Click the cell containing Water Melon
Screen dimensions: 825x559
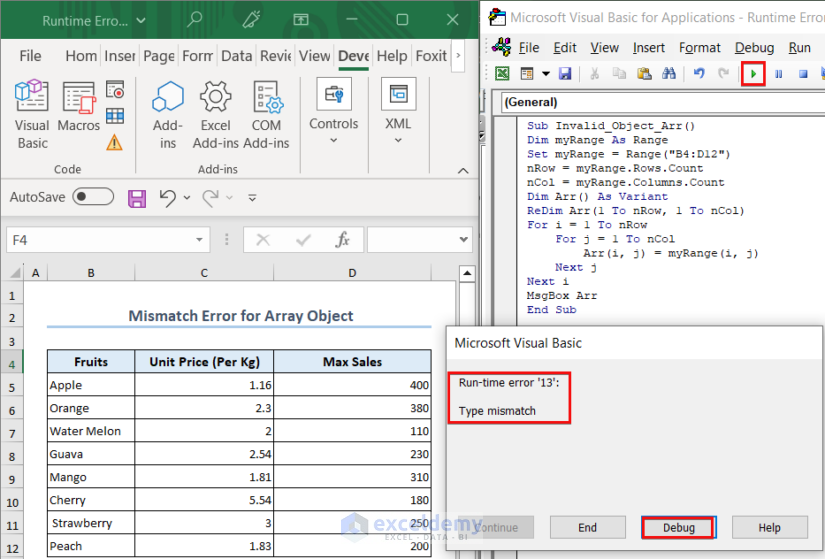91,431
